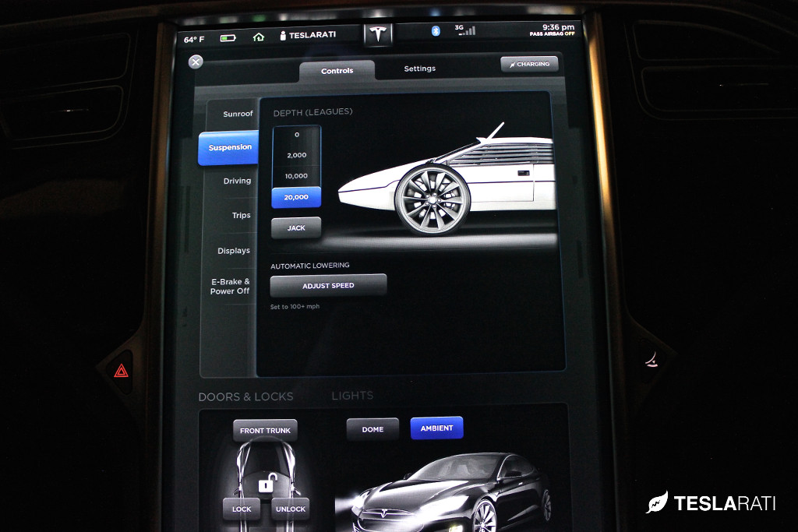Tap the AUTOMATIC LOWERING label

(x=310, y=266)
